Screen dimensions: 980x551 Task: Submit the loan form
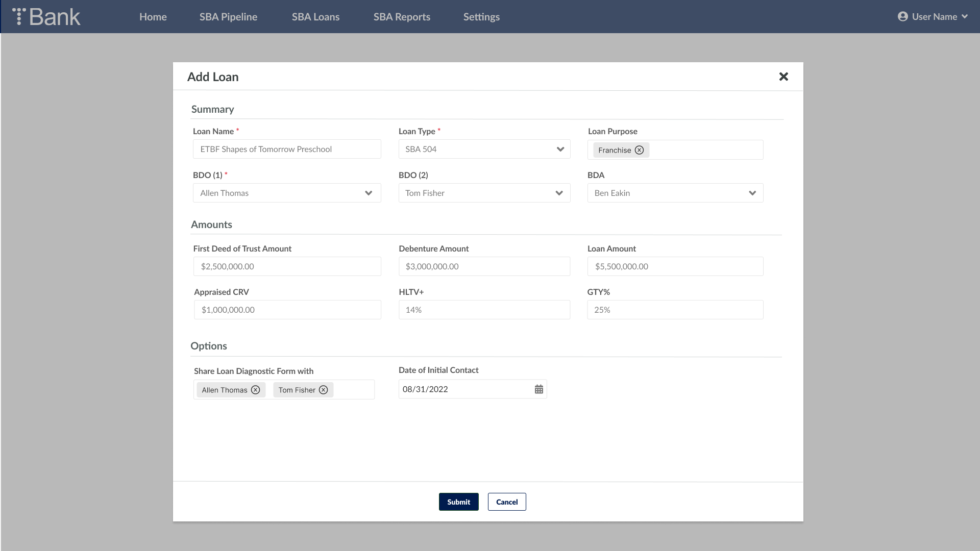coord(458,502)
